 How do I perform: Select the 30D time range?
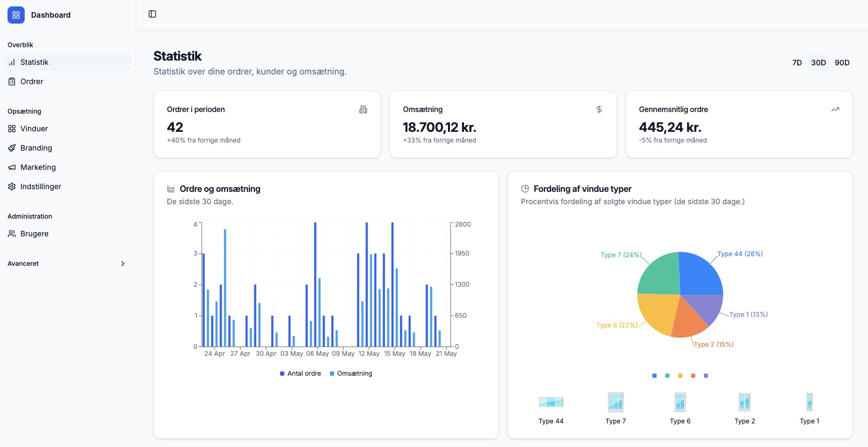coord(818,63)
